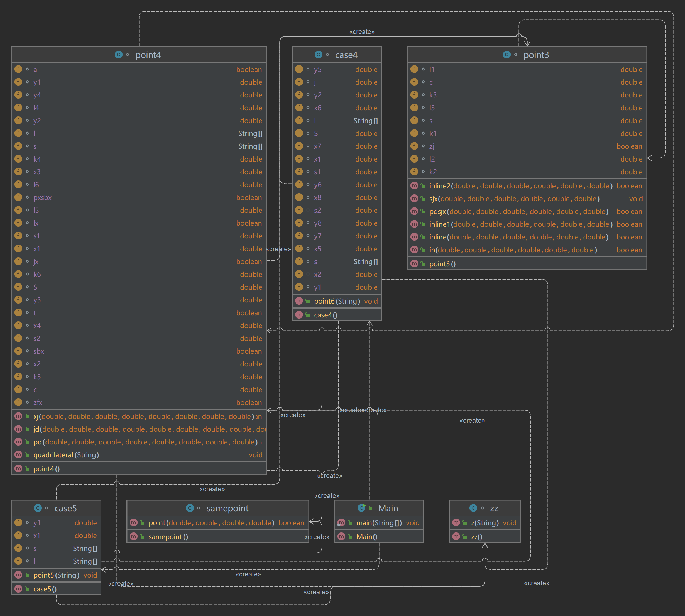The width and height of the screenshot is (685, 616).
Task: Click the runnable class icon beside Main
Action: click(361, 508)
